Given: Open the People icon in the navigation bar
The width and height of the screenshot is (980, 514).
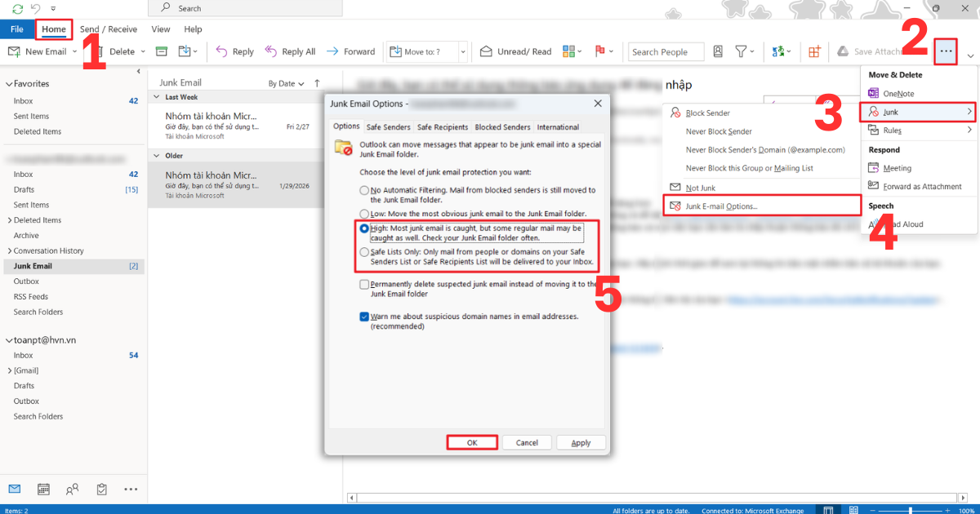Looking at the screenshot, I should coord(72,489).
